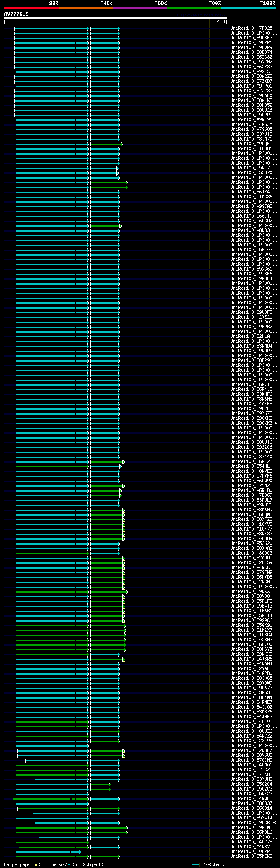Select UniRef100_Q22498 label
The image size is (280, 868).
click(251, 741)
